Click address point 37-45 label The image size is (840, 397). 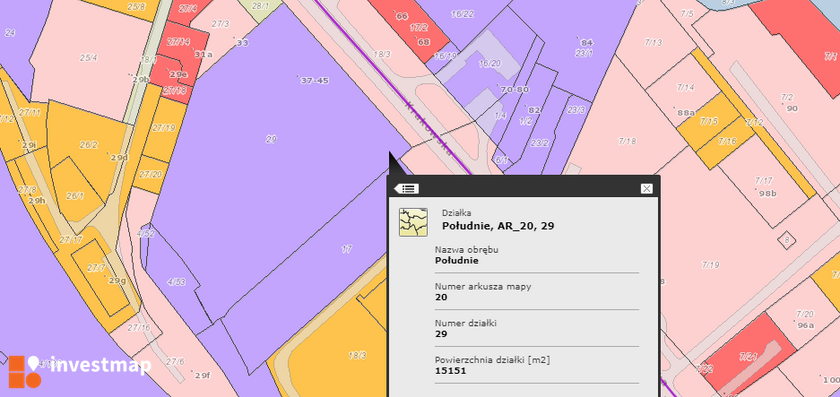click(x=314, y=81)
